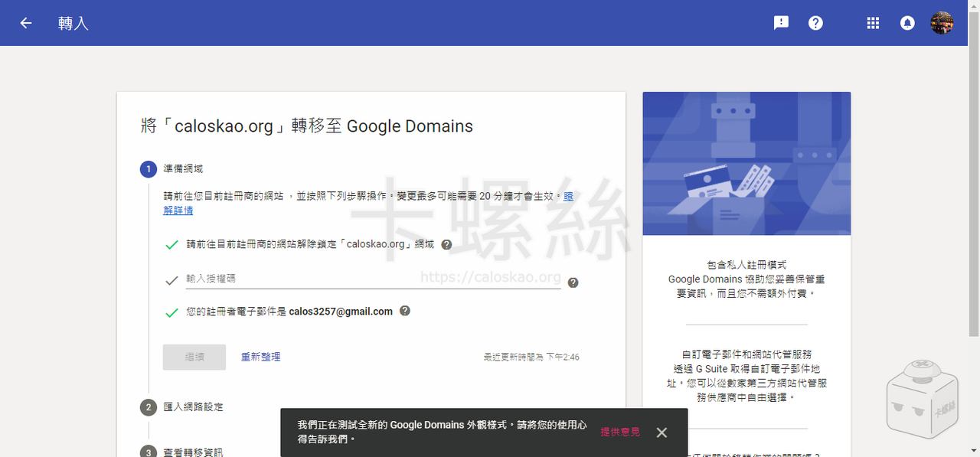Click the green check for domain unlock
980x457 pixels.
coord(171,245)
